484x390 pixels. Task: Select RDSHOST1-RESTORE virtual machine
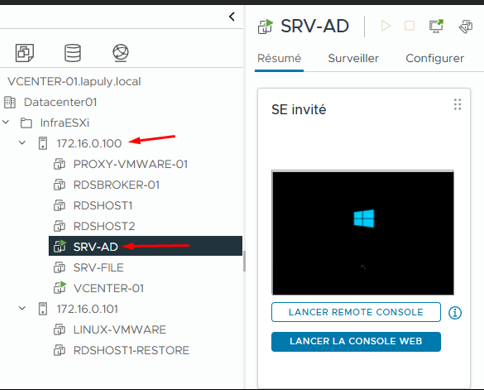click(131, 350)
